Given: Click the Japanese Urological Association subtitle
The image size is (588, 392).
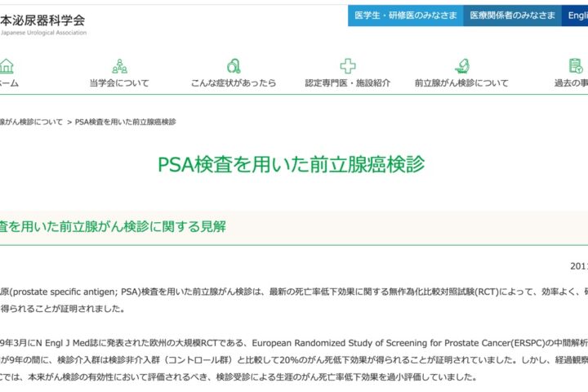Looking at the screenshot, I should coord(43,33).
